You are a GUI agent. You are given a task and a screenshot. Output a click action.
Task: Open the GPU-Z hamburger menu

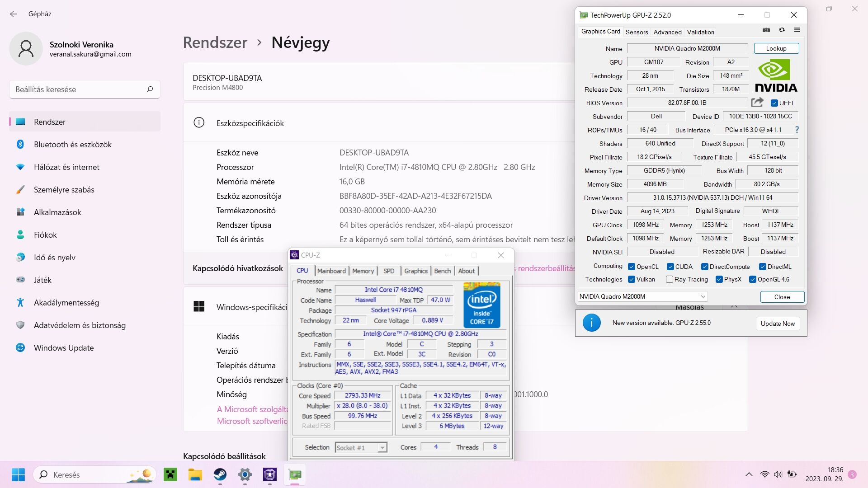coord(797,30)
